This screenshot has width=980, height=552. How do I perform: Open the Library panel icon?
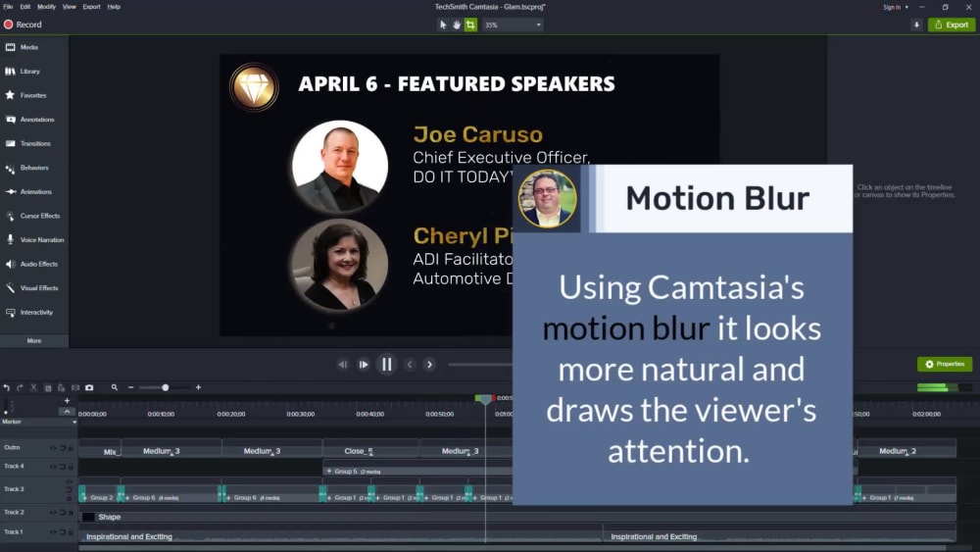coord(10,72)
